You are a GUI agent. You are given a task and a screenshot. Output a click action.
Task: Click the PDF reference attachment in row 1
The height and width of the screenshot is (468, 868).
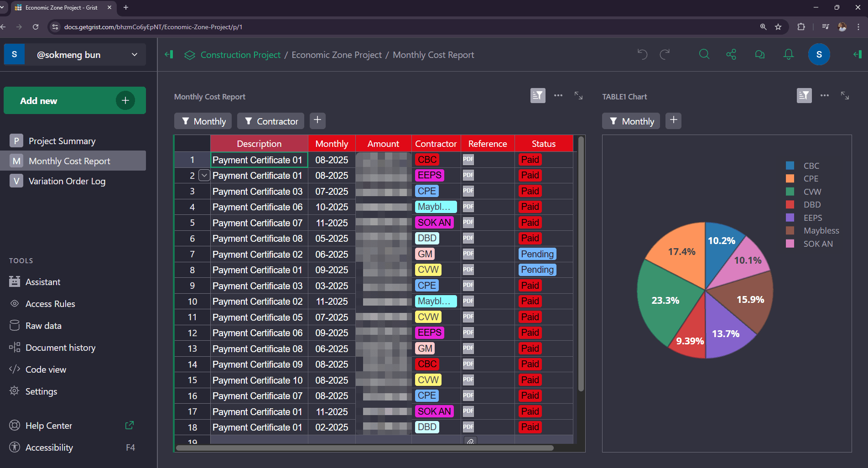[468, 159]
